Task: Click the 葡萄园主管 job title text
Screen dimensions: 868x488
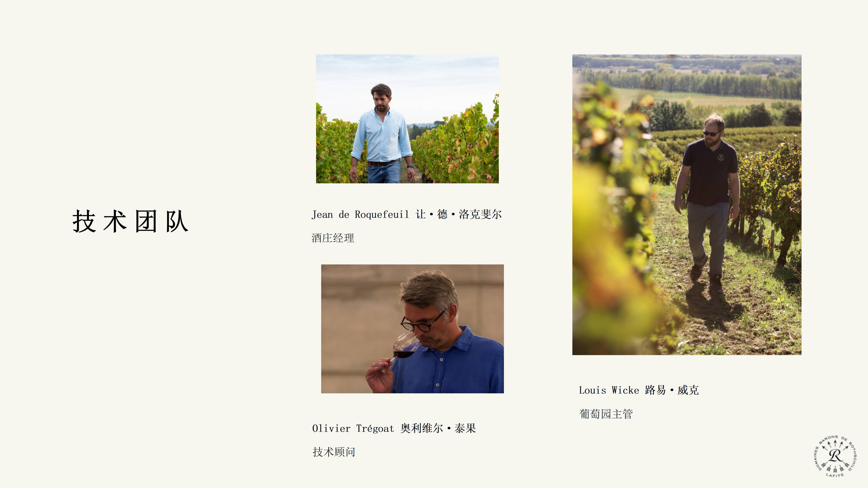Action: tap(606, 414)
